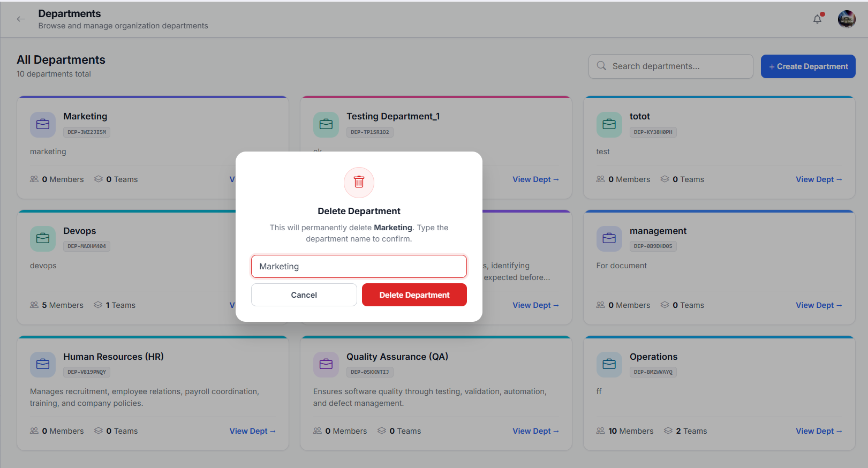
Task: Focus the department name confirmation field
Action: [x=359, y=266]
